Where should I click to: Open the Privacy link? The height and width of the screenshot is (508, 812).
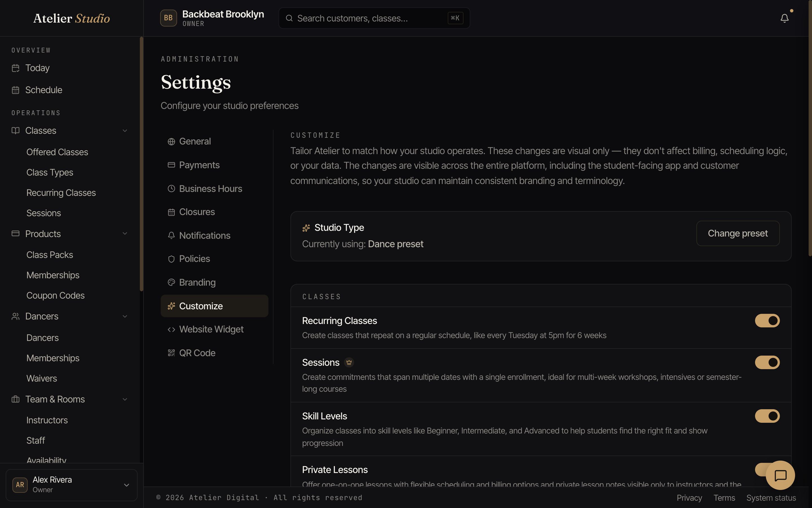click(x=689, y=498)
